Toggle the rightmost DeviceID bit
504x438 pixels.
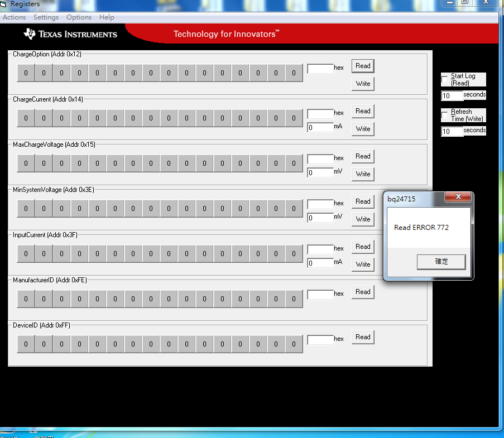coord(294,345)
